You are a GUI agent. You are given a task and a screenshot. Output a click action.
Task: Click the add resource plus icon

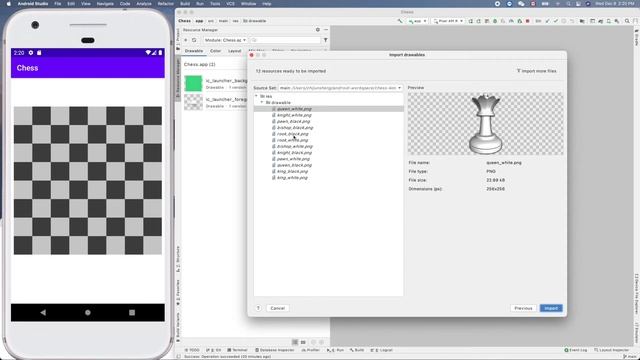pos(186,40)
